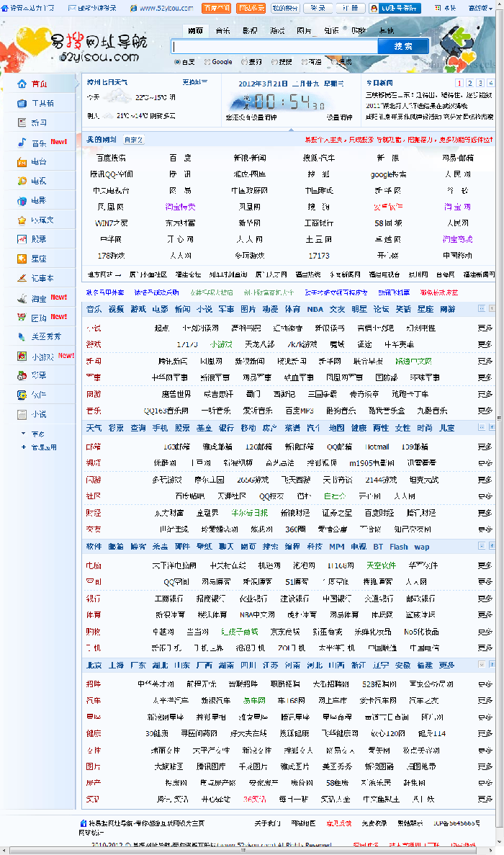Open the notebook pen icon (记事本)

22,278
